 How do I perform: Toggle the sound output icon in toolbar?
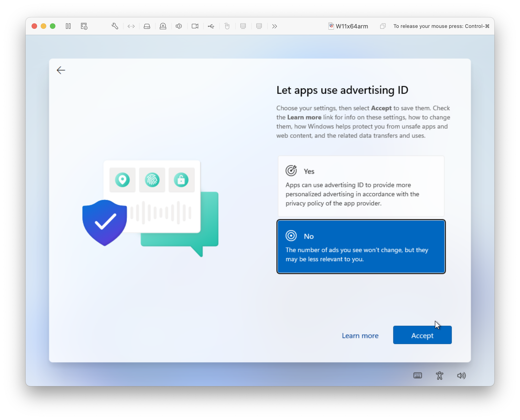179,26
